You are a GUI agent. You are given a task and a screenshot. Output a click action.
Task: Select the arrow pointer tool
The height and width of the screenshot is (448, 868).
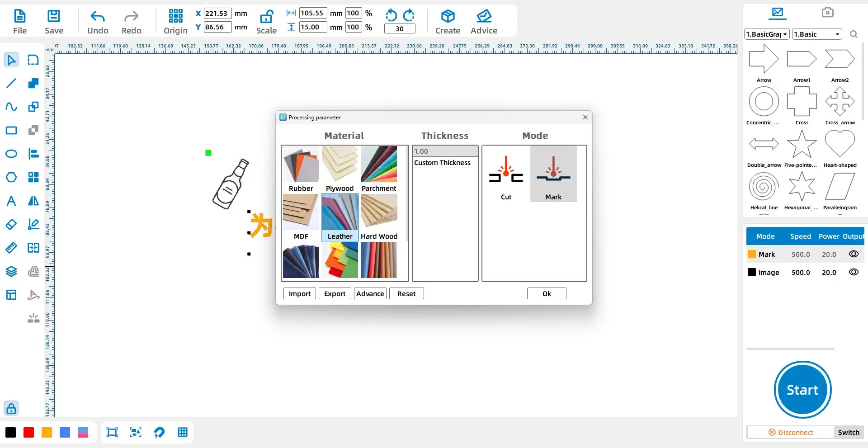pyautogui.click(x=11, y=60)
